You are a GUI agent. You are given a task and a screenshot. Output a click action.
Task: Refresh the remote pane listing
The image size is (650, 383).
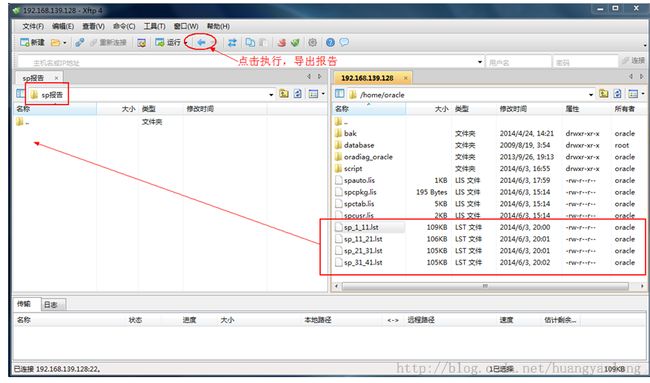pos(618,94)
